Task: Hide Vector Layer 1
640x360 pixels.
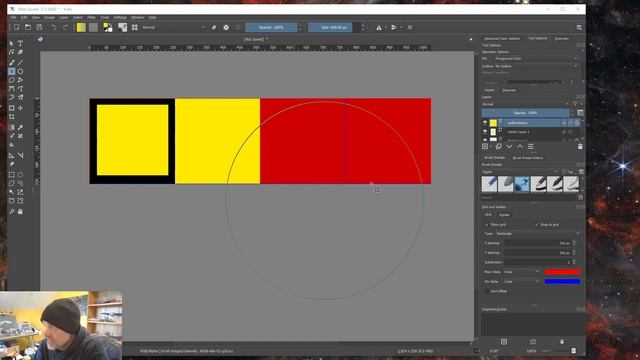Action: click(485, 132)
